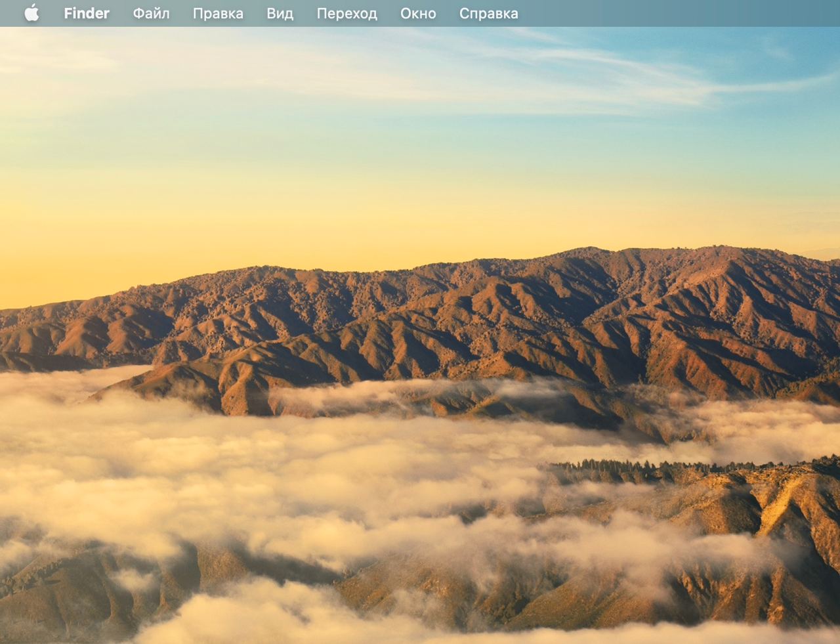Viewport: 840px width, 644px height.
Task: Open the Переход menu
Action: 346,13
